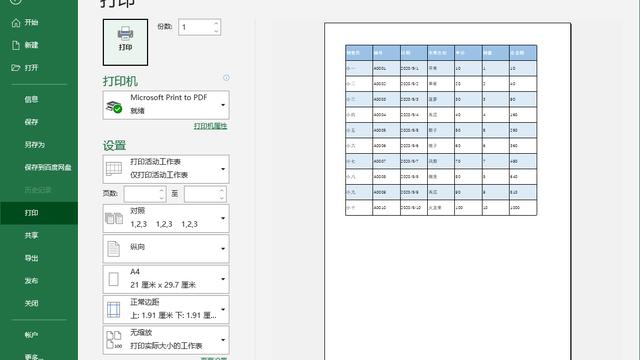Click the A4 paper icon

[x=113, y=279]
